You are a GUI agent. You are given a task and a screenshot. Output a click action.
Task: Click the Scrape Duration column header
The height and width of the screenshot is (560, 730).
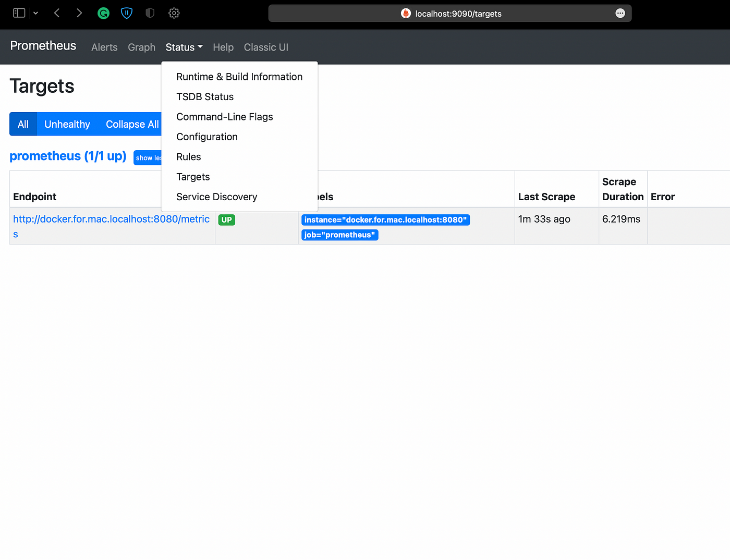coord(623,189)
